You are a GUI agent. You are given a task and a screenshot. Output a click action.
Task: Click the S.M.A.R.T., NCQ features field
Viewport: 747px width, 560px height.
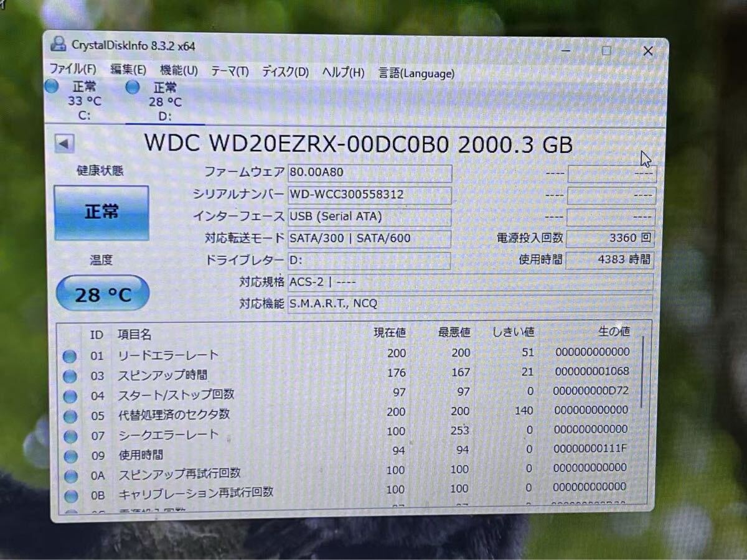click(470, 304)
